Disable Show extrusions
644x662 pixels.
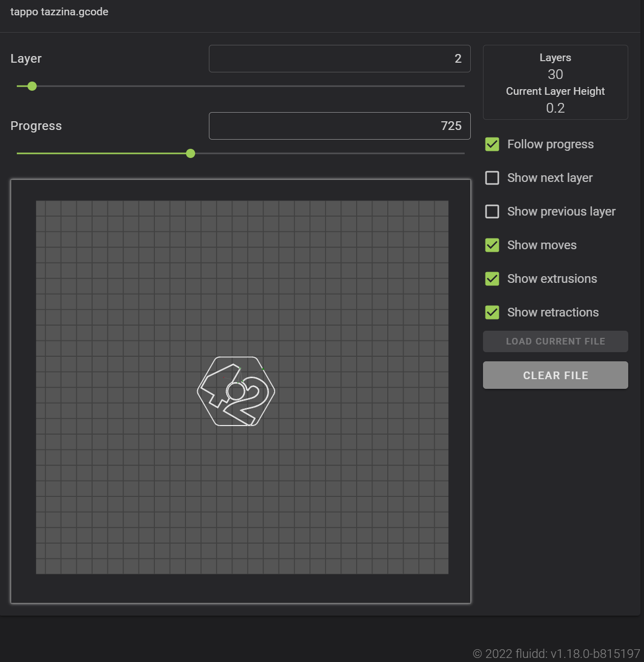click(492, 279)
